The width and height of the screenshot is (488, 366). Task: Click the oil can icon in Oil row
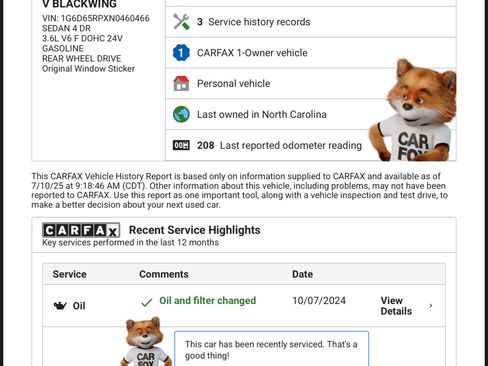[60, 306]
